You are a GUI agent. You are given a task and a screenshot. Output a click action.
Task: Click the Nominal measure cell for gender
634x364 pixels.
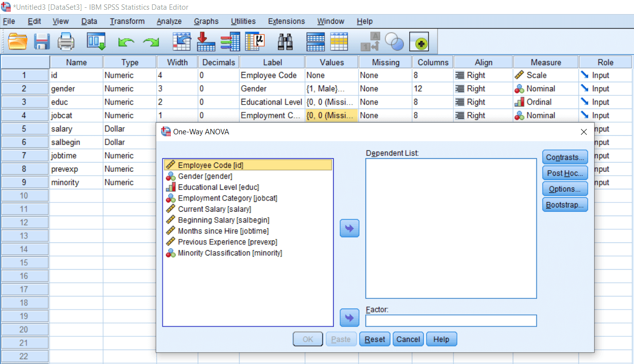click(x=545, y=89)
